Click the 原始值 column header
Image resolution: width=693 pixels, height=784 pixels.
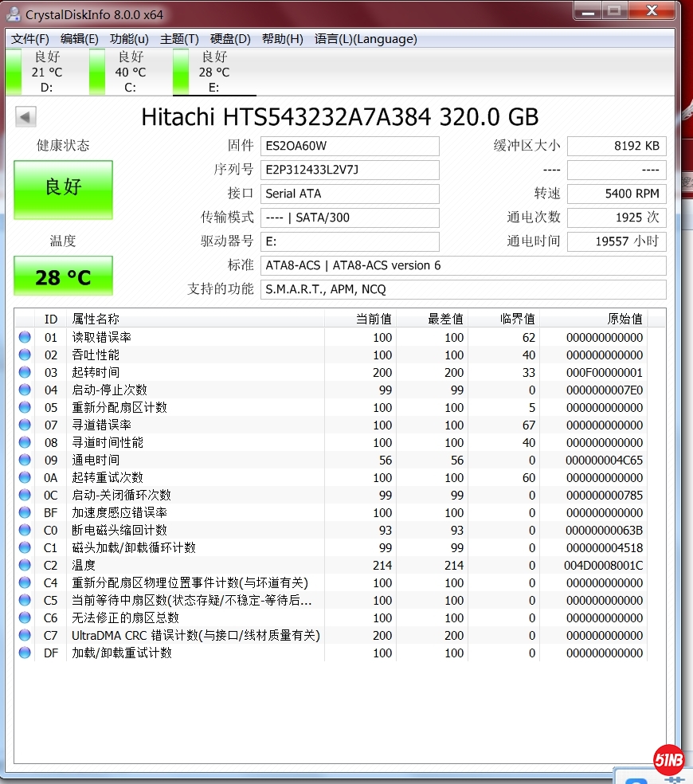(624, 319)
